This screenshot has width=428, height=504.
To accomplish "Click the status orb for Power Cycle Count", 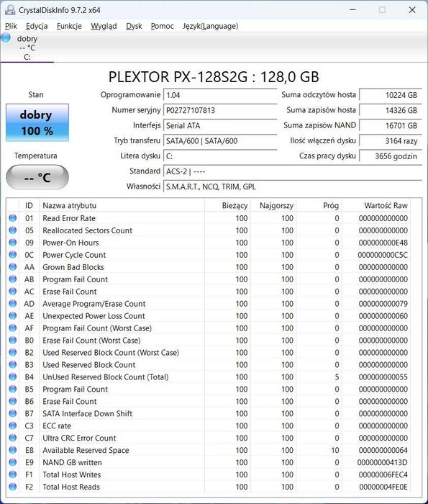I will (13, 255).
